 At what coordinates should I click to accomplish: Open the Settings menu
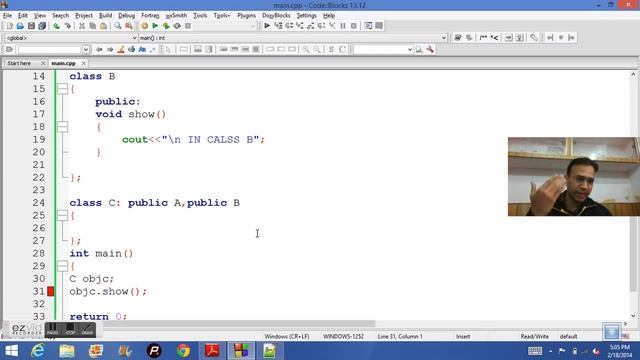[306, 16]
